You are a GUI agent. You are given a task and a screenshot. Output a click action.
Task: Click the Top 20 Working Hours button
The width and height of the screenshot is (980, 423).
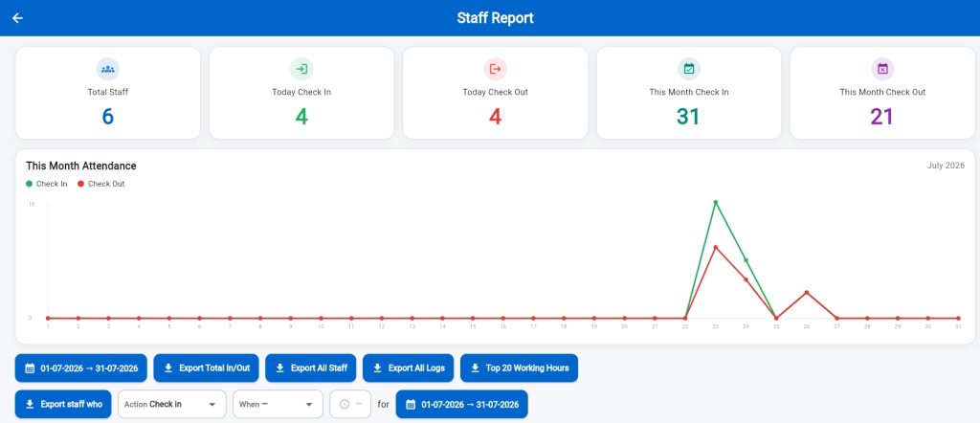point(519,368)
